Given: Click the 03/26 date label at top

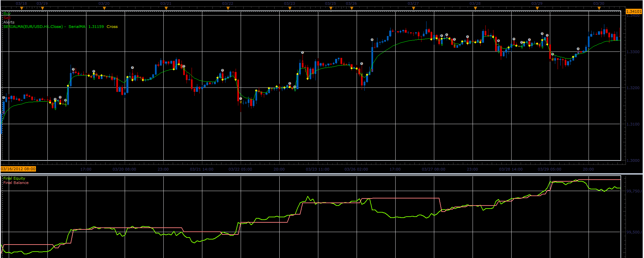Looking at the screenshot, I should pyautogui.click(x=352, y=3).
